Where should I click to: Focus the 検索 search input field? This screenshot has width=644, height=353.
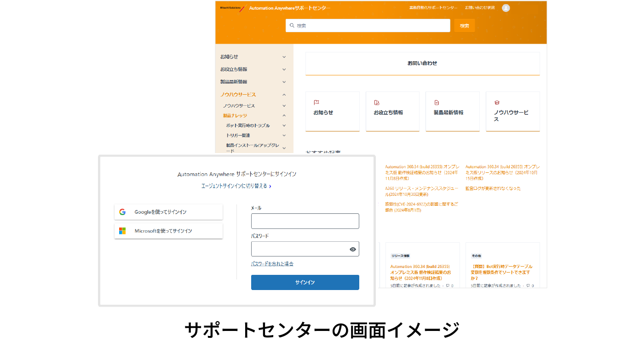[x=368, y=26]
